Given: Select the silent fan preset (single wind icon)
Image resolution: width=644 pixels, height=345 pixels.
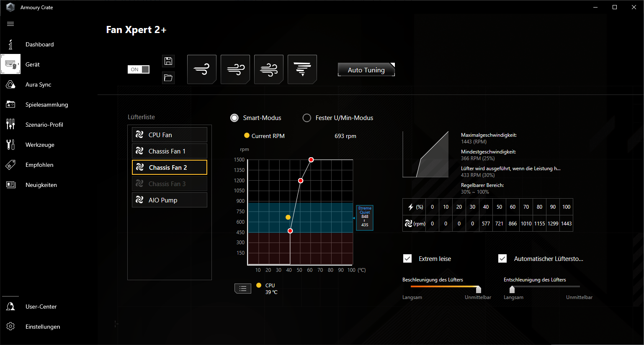Looking at the screenshot, I should point(202,69).
